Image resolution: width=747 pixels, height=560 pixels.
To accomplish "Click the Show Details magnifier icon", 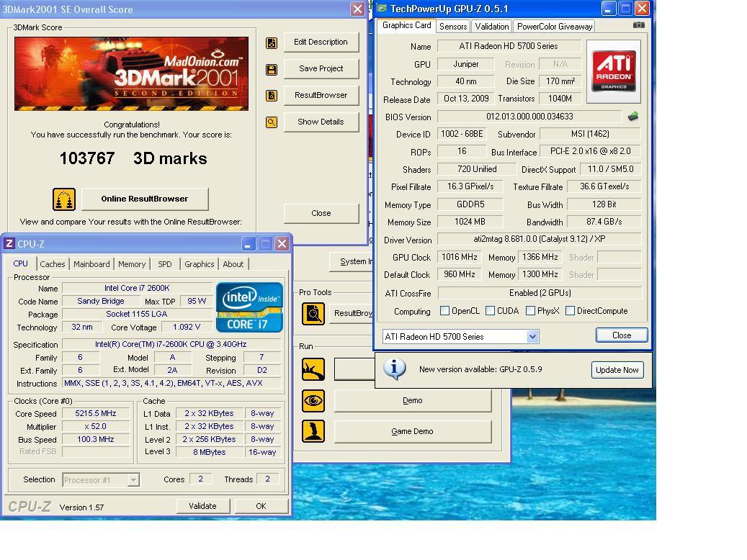I will click(272, 122).
